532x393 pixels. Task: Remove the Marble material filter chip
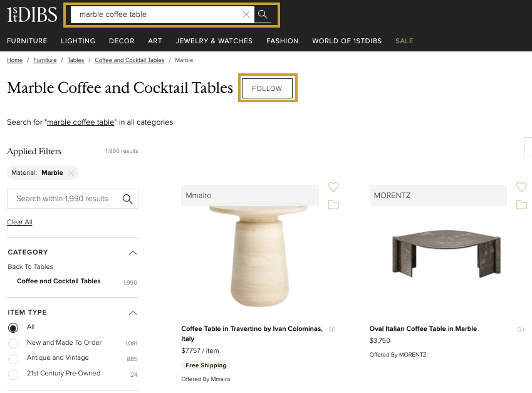point(71,173)
